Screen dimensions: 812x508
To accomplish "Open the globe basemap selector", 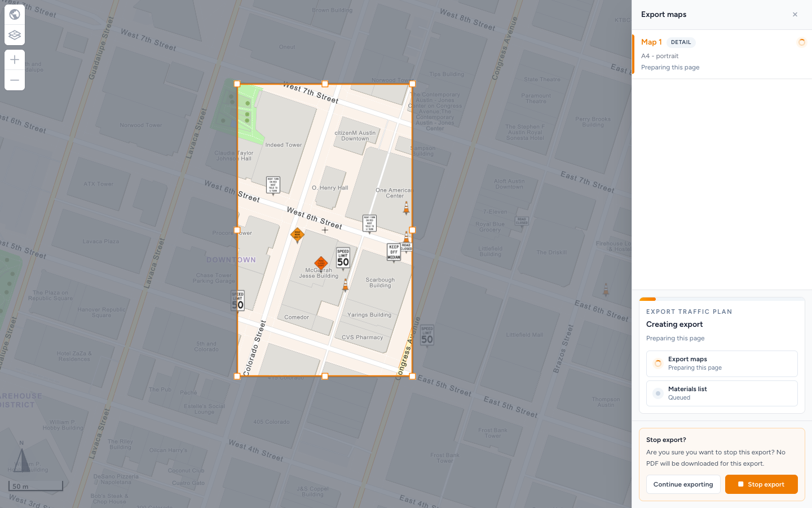I will (15, 14).
